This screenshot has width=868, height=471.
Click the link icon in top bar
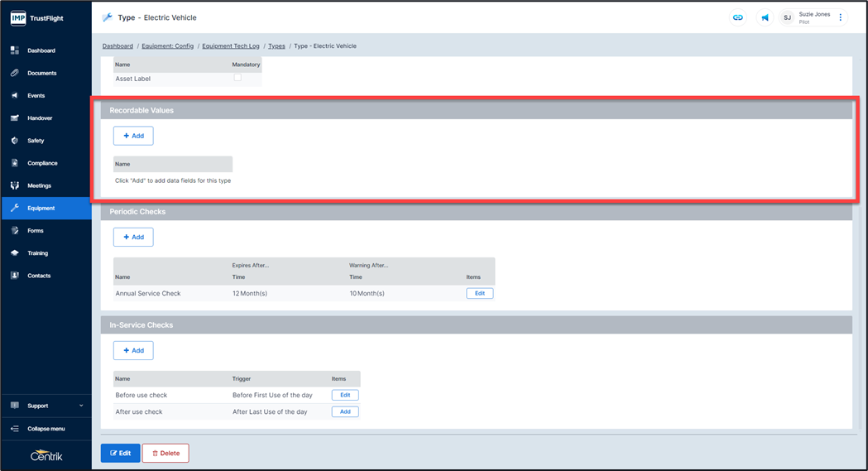pos(738,17)
